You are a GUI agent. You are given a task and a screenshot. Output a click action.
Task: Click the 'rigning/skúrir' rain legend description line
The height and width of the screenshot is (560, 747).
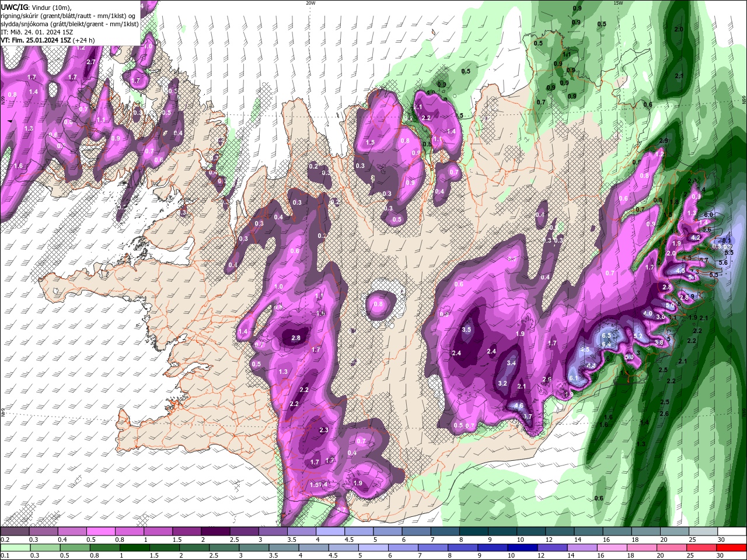coord(68,16)
